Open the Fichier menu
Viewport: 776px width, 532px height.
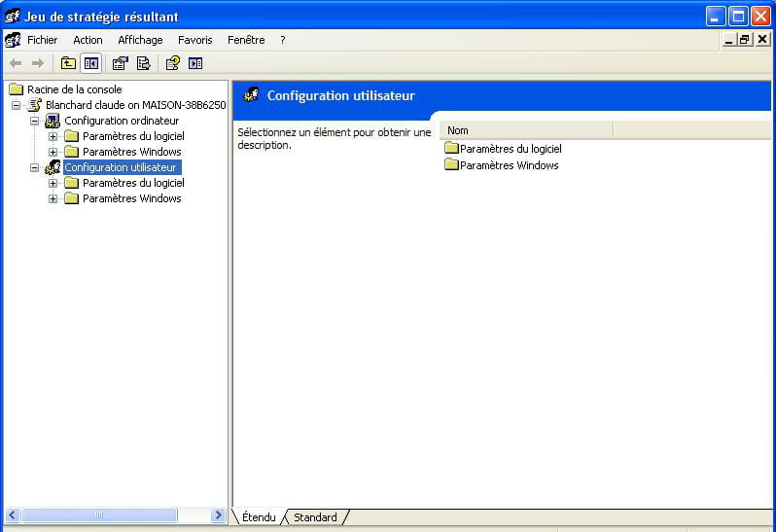pos(42,40)
